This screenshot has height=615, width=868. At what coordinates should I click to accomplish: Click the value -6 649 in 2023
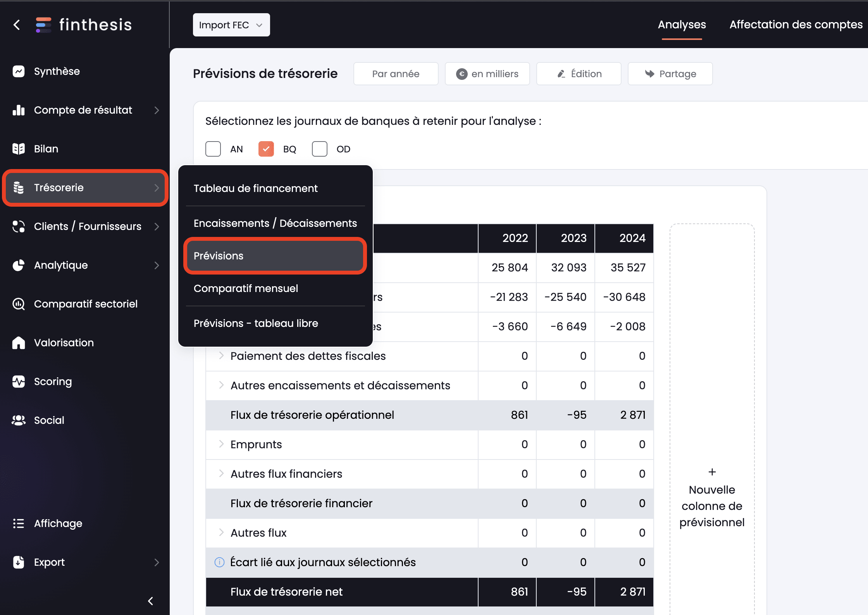click(568, 327)
